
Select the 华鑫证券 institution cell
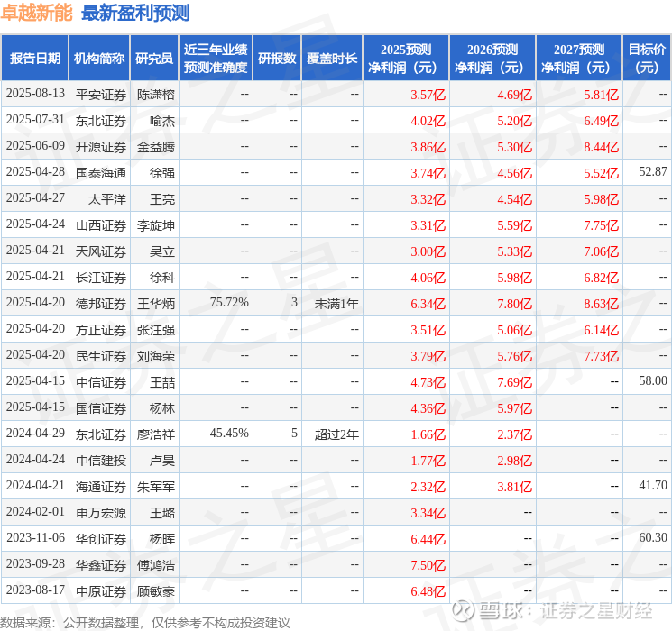coord(101,565)
